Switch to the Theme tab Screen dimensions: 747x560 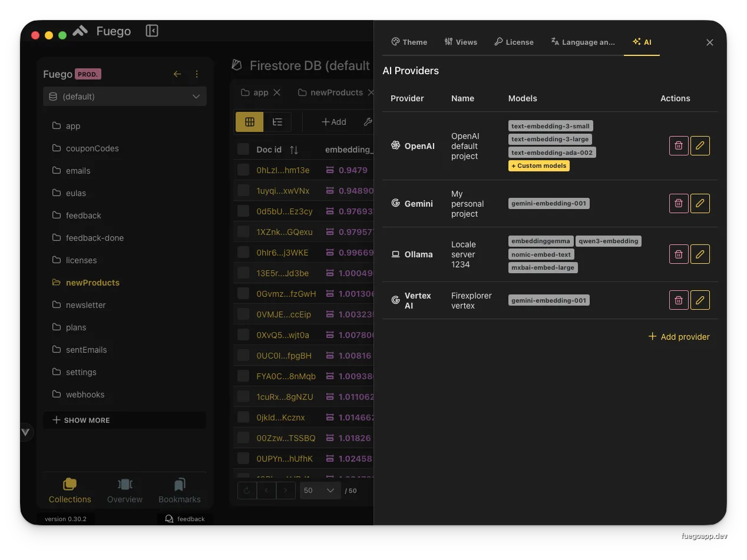click(x=409, y=42)
